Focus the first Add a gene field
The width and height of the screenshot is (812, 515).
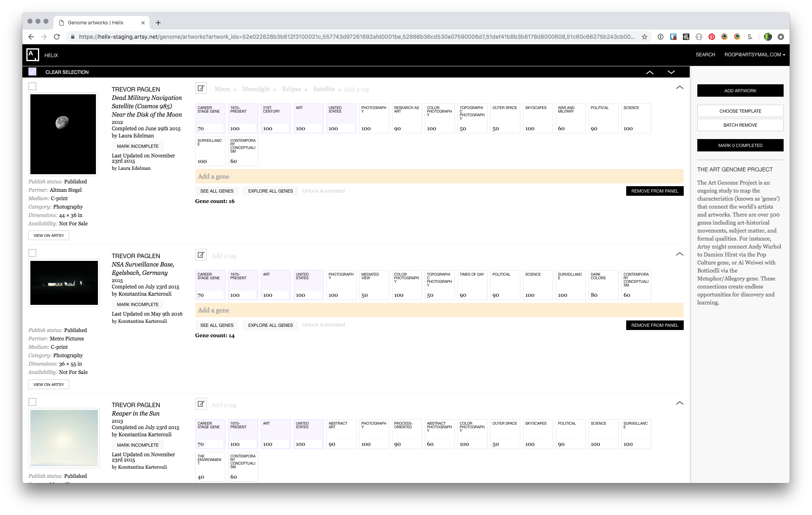coord(439,176)
